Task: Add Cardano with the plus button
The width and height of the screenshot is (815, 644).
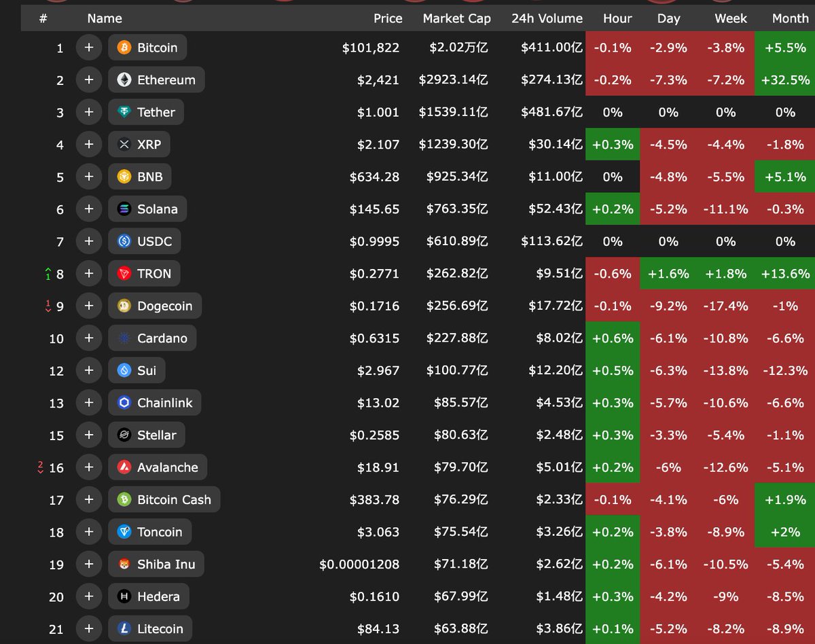Action: 88,338
